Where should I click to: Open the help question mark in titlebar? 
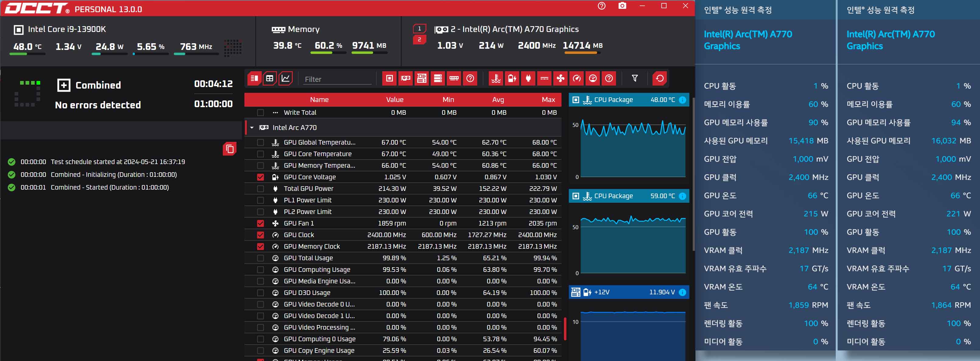pyautogui.click(x=601, y=6)
